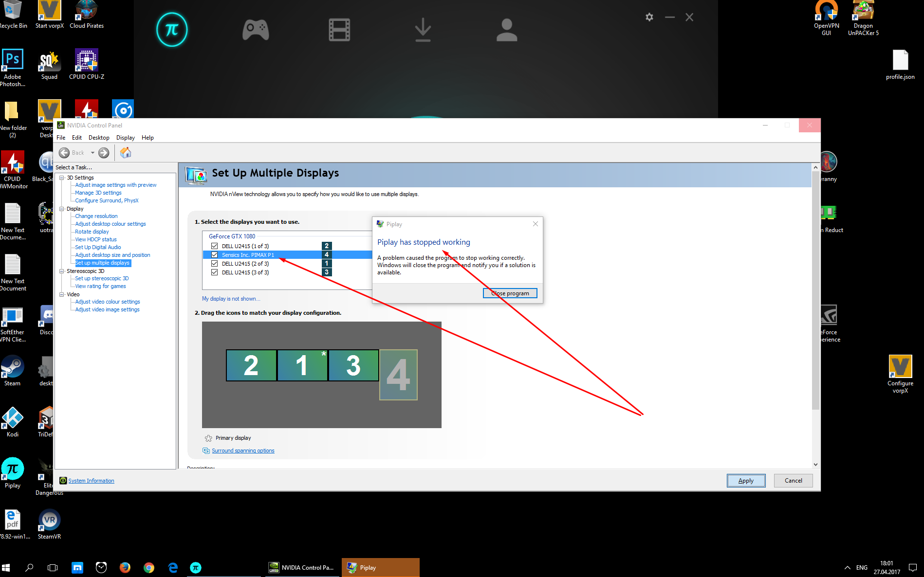Screen dimensions: 924x577
Task: Click the Apply button
Action: [x=746, y=481]
